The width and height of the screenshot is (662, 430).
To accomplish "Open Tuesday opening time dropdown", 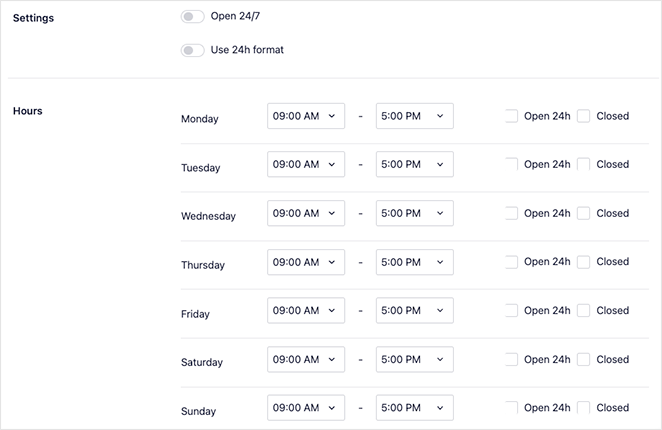I will (x=306, y=164).
